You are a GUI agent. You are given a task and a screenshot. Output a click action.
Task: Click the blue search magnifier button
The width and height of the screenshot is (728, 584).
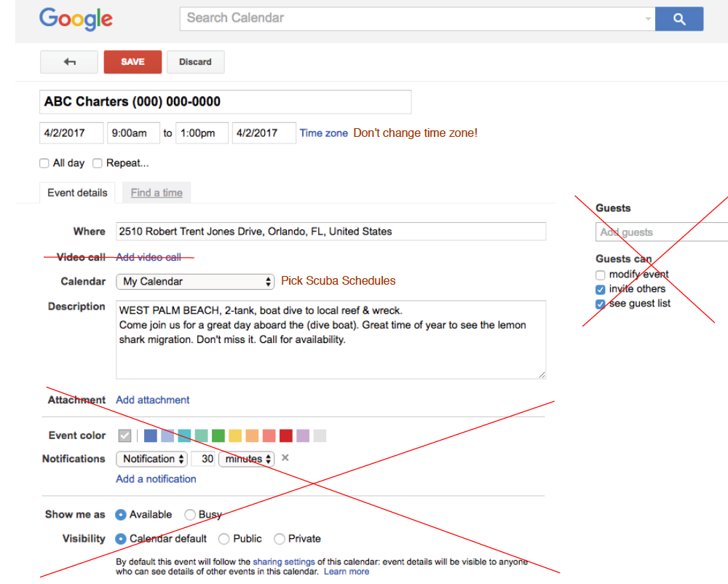coord(678,19)
